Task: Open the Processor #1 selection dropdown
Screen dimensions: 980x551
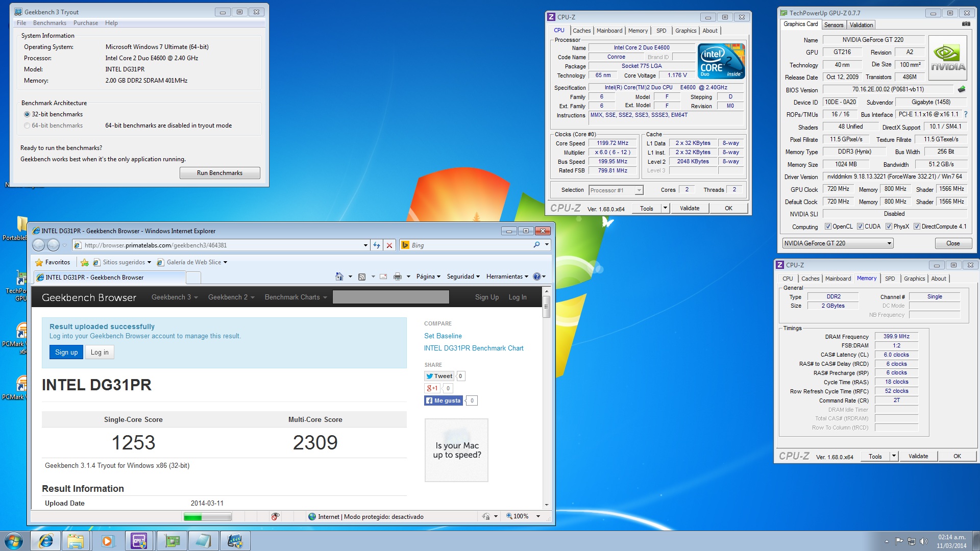Action: 616,190
